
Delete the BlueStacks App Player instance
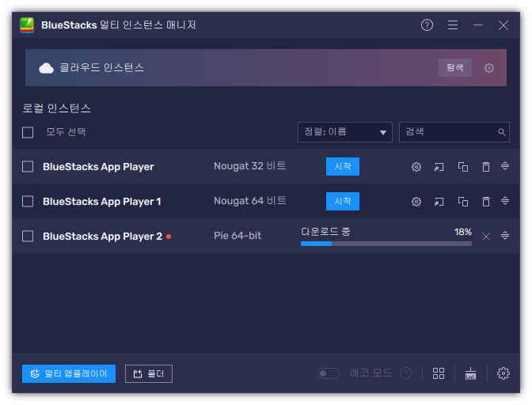[x=486, y=167]
